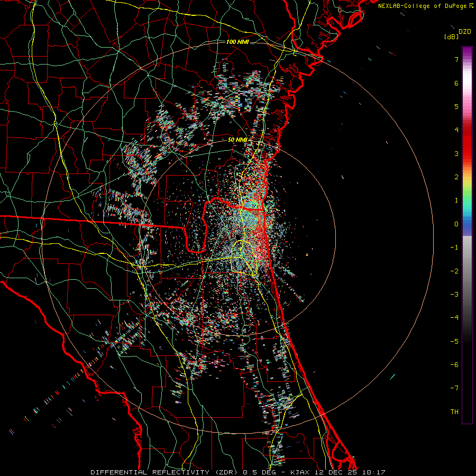Click the NEXLAB-College of DuPage watermark text
Viewport: 476px width, 476px height.
pos(423,6)
